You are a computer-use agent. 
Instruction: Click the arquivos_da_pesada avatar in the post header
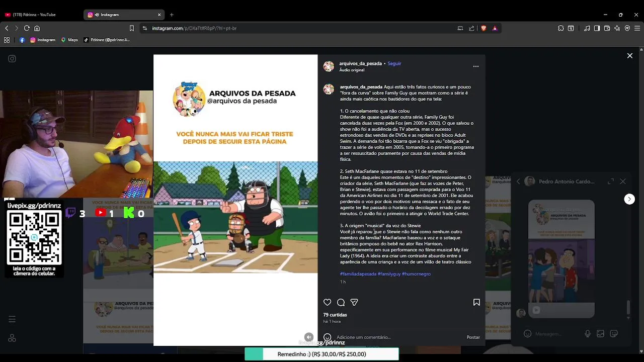329,66
